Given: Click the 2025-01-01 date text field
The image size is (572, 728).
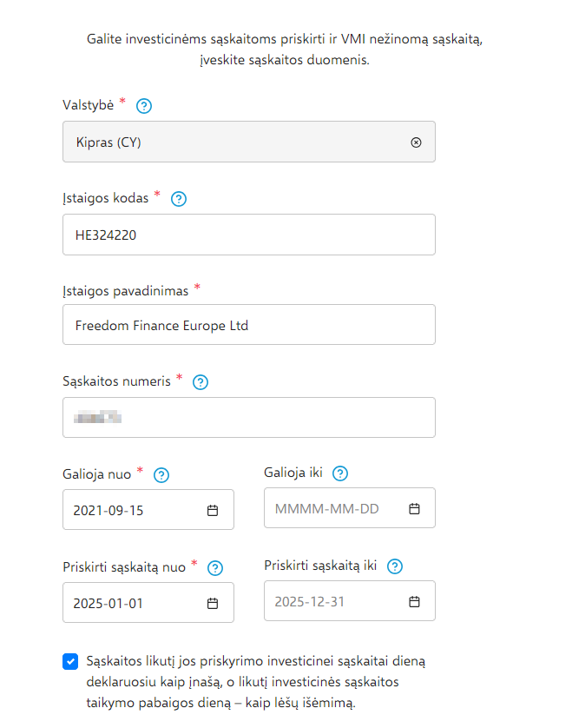Looking at the screenshot, I should coord(130,603).
